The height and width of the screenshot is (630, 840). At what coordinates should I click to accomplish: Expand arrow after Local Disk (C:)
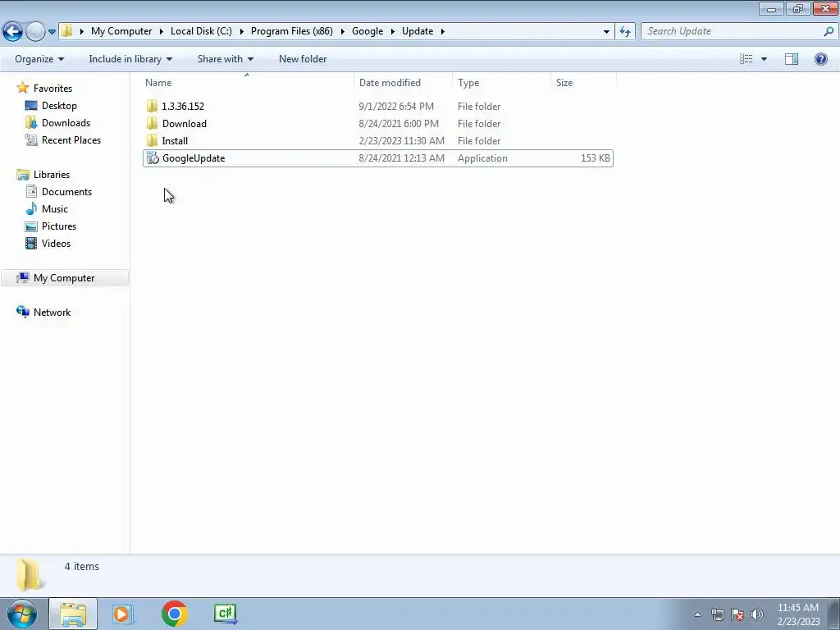(x=242, y=31)
